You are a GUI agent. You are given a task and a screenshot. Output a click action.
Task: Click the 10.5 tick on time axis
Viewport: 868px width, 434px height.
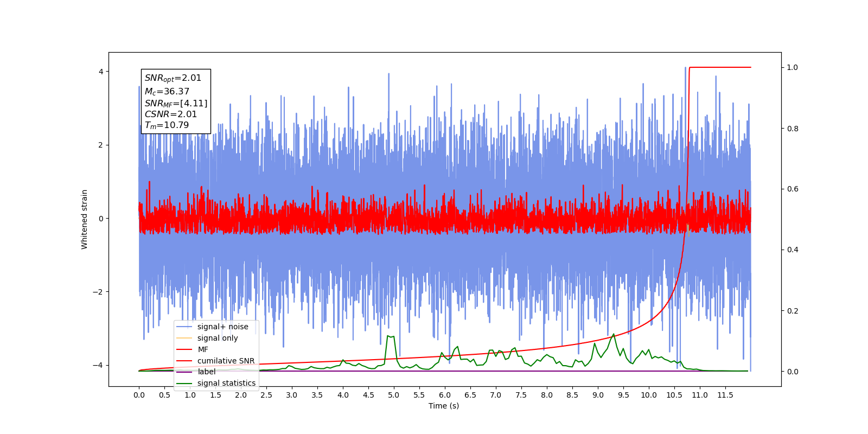point(674,395)
